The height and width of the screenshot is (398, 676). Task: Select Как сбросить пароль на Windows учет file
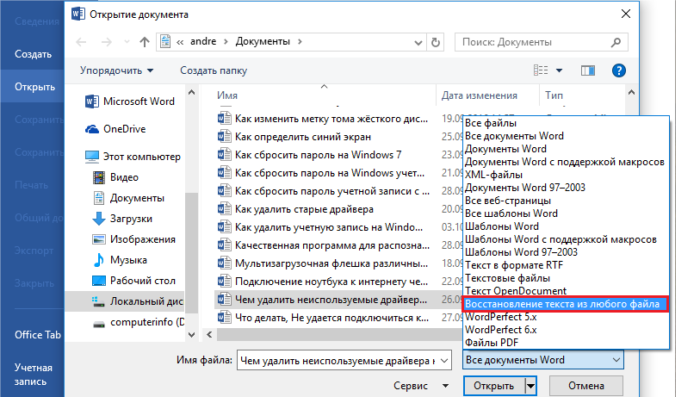[330, 173]
